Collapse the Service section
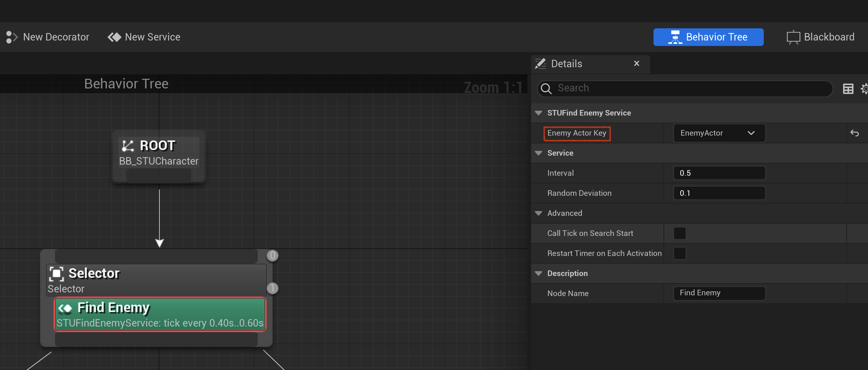Screen dimensions: 868x370 pyautogui.click(x=539, y=153)
